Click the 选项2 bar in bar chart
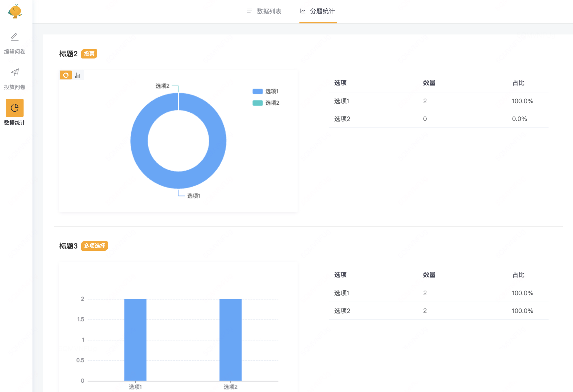The image size is (573, 392). pyautogui.click(x=230, y=340)
